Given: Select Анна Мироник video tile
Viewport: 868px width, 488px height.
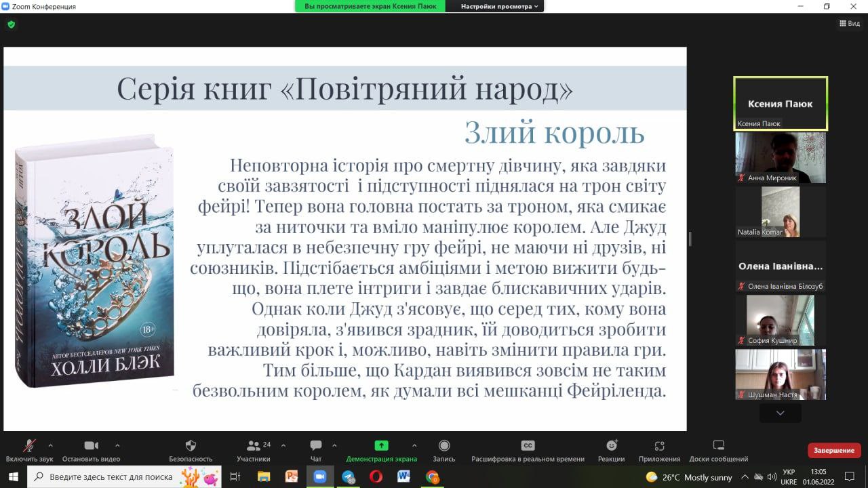Looking at the screenshot, I should [x=781, y=157].
